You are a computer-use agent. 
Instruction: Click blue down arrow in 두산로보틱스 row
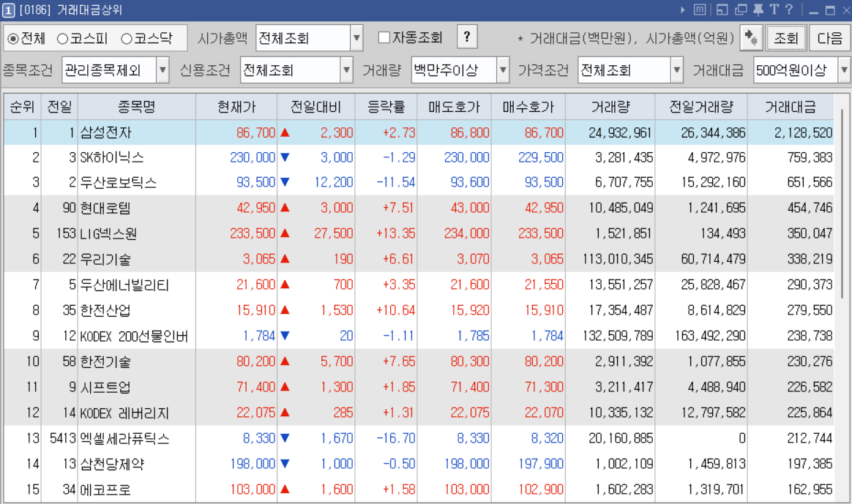coord(285,182)
